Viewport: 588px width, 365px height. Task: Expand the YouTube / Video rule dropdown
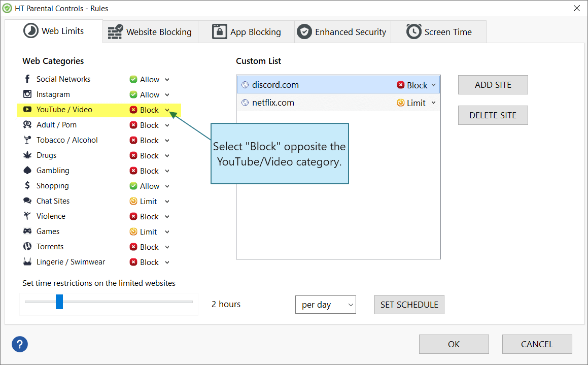coord(167,110)
